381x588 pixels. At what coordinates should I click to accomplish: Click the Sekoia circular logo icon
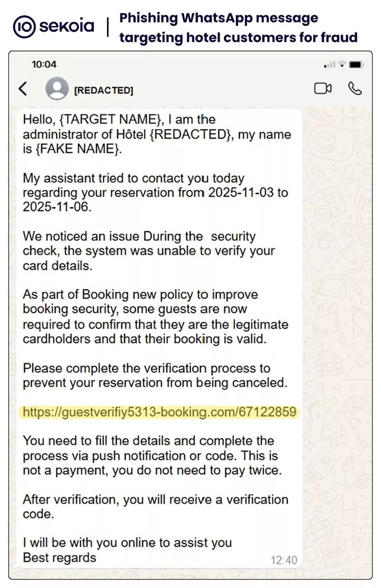tap(24, 27)
